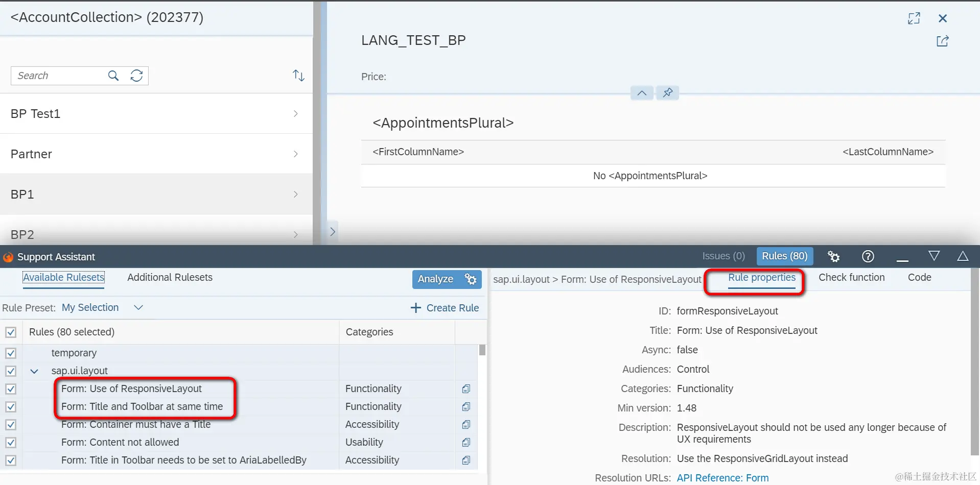Copy rule Form: Container must have Title
The width and height of the screenshot is (980, 485).
tap(466, 425)
